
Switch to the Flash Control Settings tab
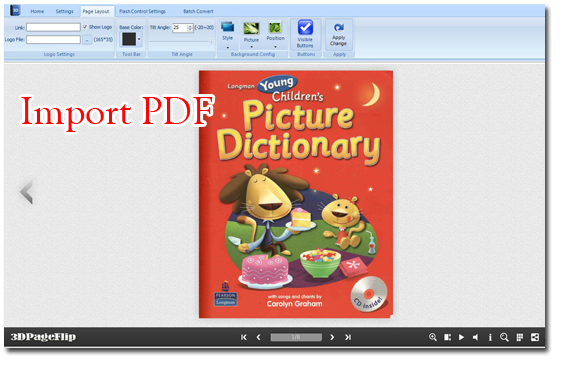point(143,11)
